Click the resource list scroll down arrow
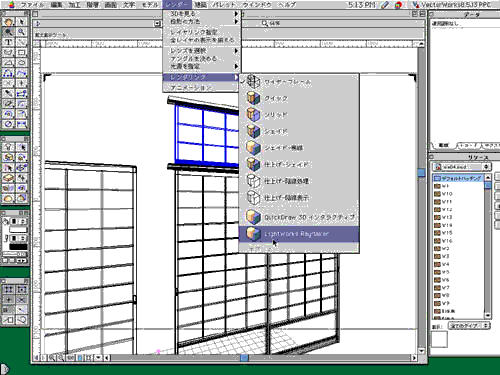The image size is (500, 375). (x=488, y=315)
